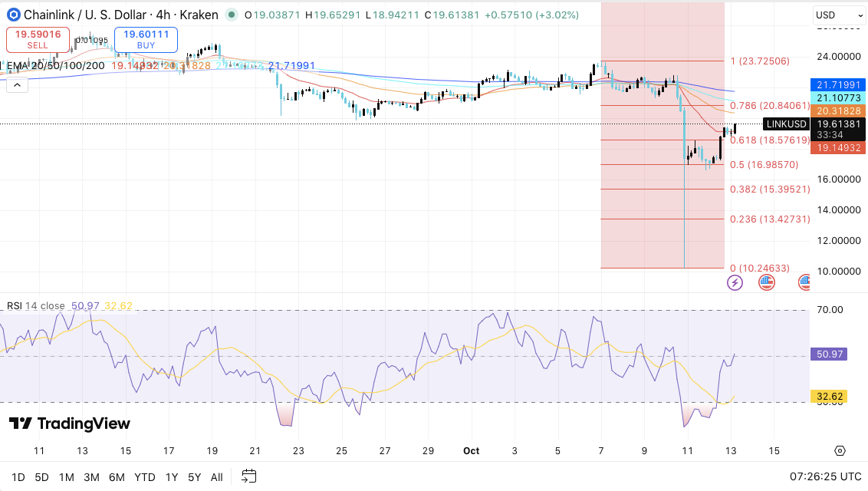Click the TradingView logo
Screen dimensions: 868x491
[x=70, y=423]
